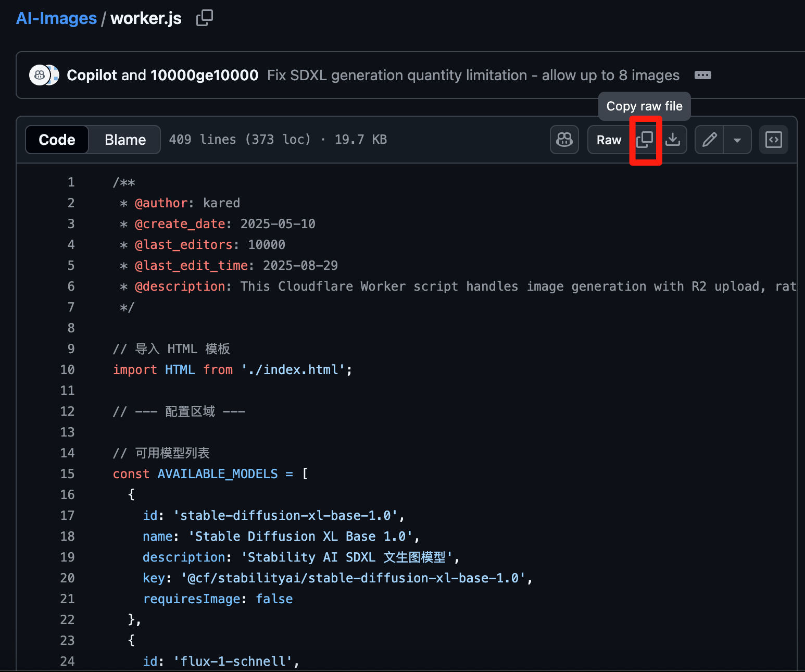Select line number 20

(68, 578)
